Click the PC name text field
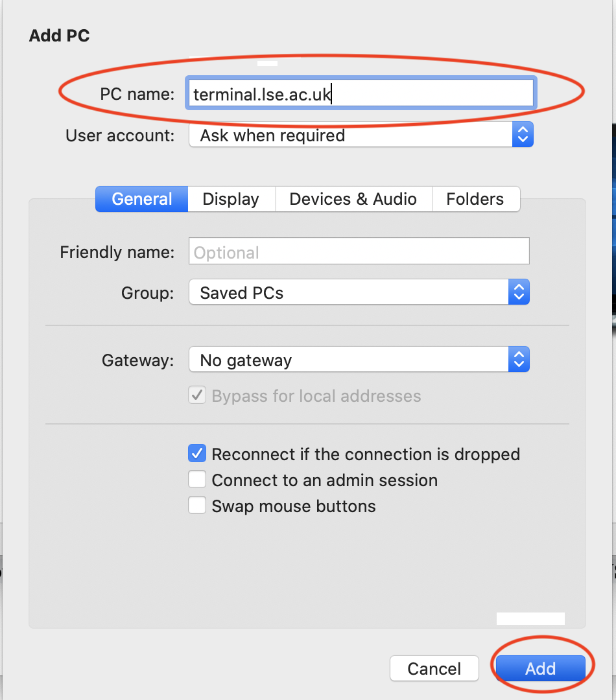The height and width of the screenshot is (700, 616). click(x=360, y=94)
